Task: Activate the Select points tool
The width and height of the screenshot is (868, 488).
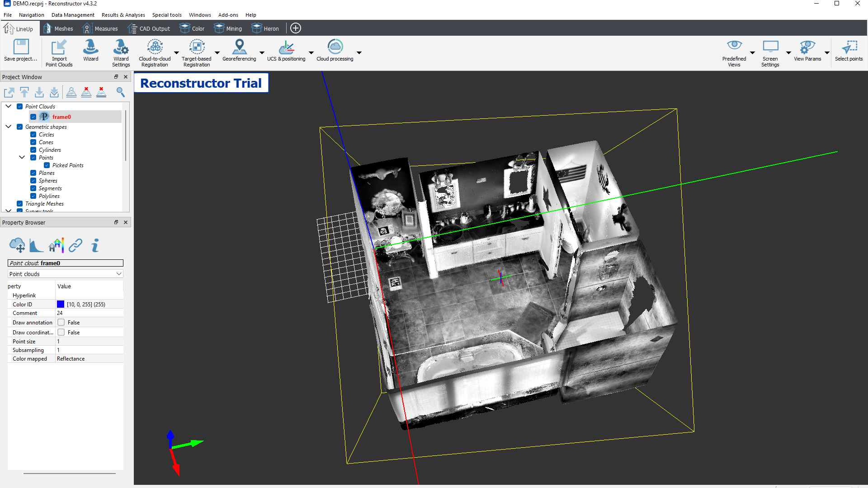Action: coord(849,47)
